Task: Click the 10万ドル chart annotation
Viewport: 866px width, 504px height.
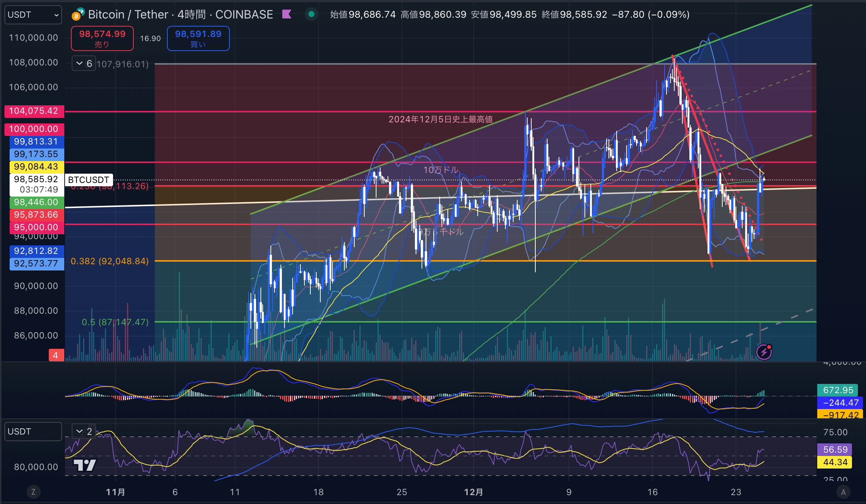Action: point(441,170)
